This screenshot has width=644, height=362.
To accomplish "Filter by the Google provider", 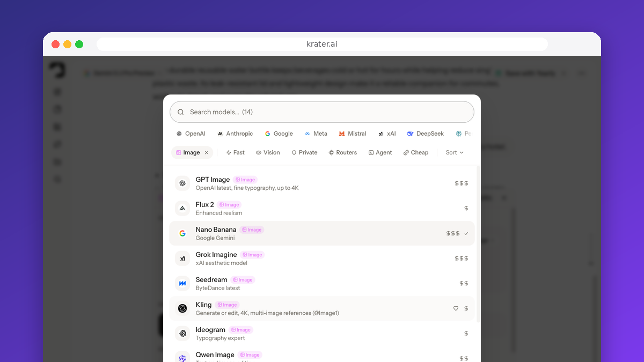I will [279, 134].
